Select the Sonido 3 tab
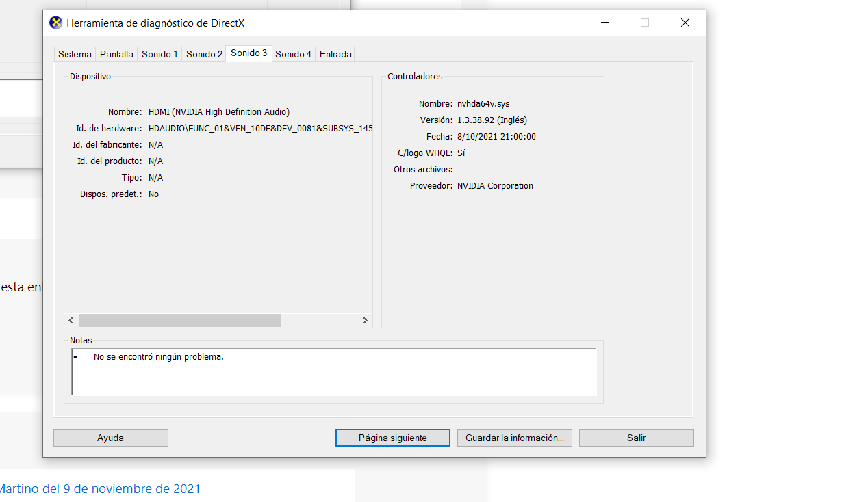Image resolution: width=868 pixels, height=502 pixels. pyautogui.click(x=248, y=53)
